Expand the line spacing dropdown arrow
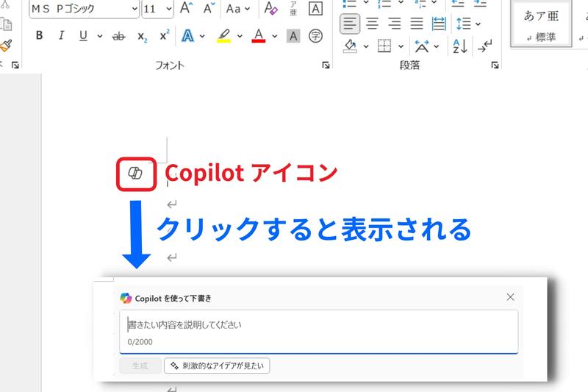 point(478,24)
